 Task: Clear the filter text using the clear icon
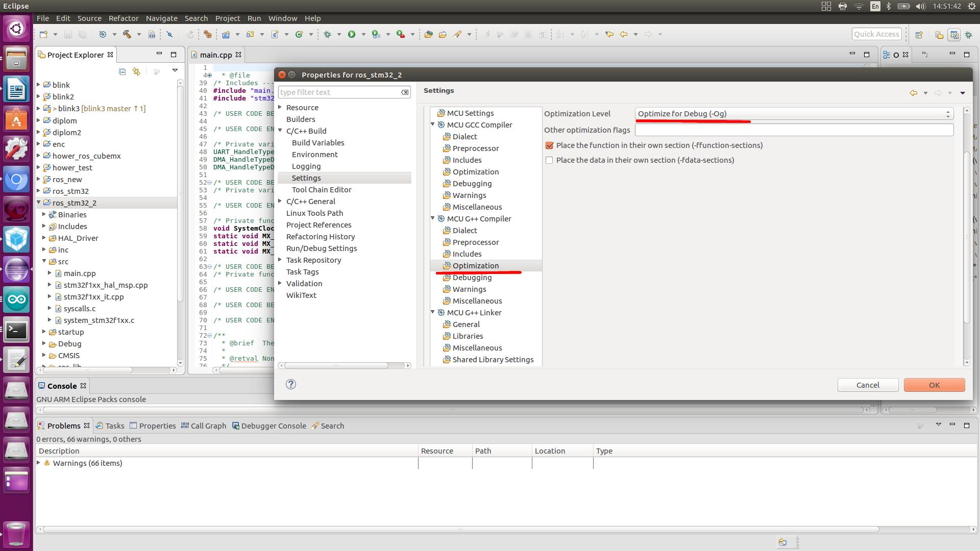[405, 92]
